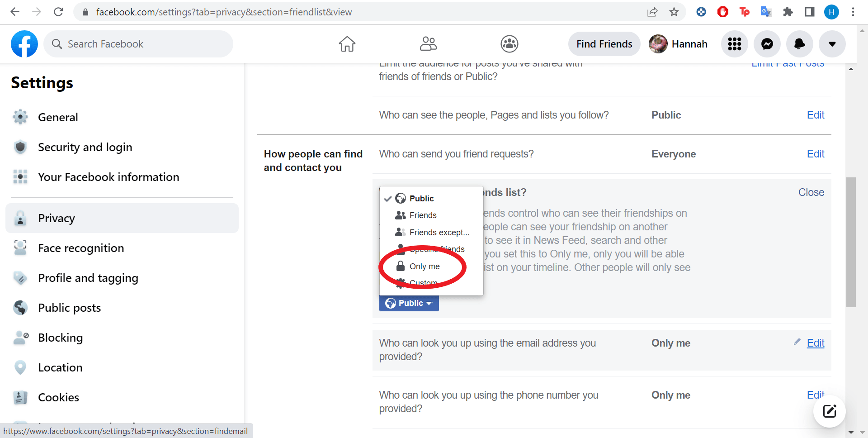Image resolution: width=868 pixels, height=438 pixels.
Task: Open the Google Translate extension icon
Action: [x=766, y=12]
